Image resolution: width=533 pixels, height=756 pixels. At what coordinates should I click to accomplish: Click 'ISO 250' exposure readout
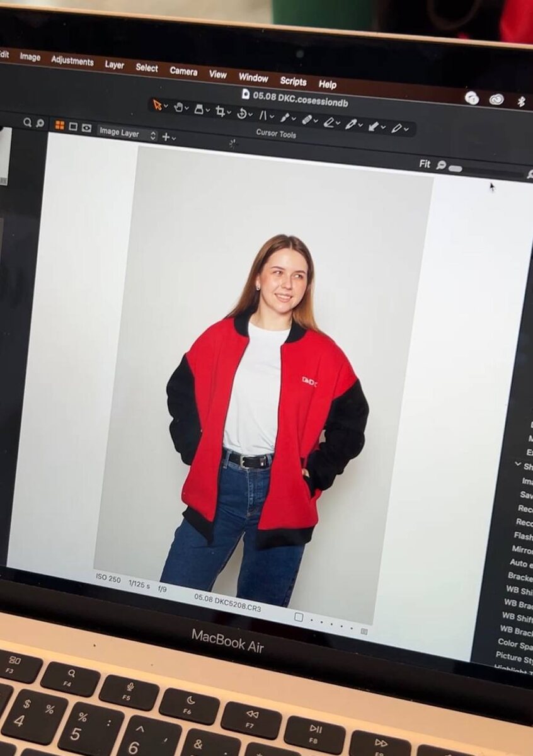pos(108,578)
